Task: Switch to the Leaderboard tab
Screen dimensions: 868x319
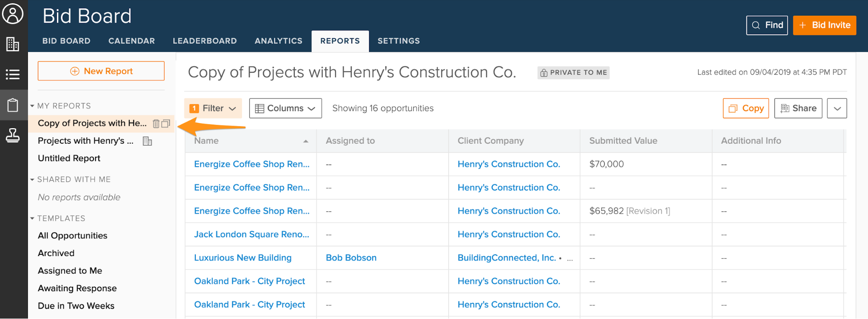Action: click(x=205, y=41)
